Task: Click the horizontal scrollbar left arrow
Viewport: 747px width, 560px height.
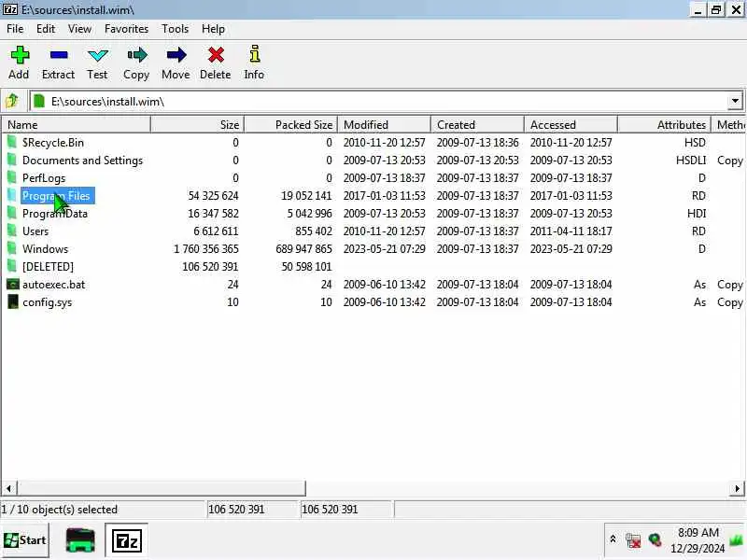Action: click(8, 488)
